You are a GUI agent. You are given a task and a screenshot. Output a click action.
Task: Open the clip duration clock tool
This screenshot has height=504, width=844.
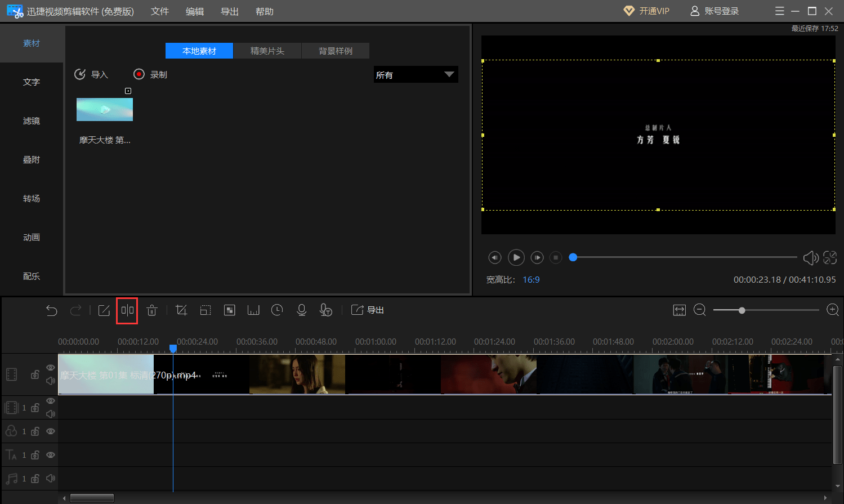coord(277,310)
